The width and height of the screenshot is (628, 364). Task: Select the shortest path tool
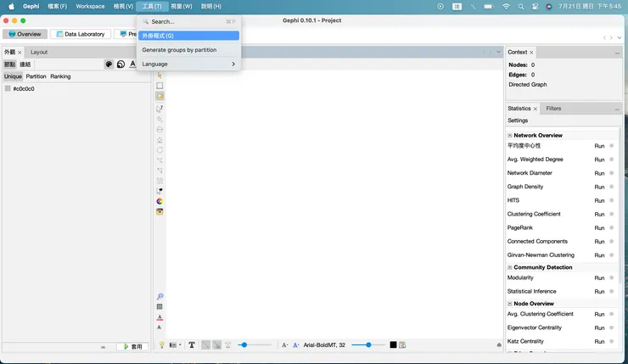pos(160,171)
